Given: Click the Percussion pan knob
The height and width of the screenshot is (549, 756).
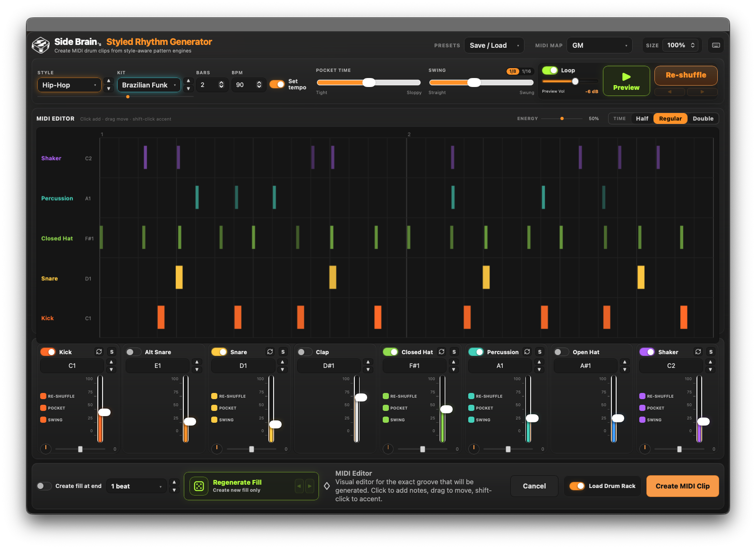Looking at the screenshot, I should 474,449.
